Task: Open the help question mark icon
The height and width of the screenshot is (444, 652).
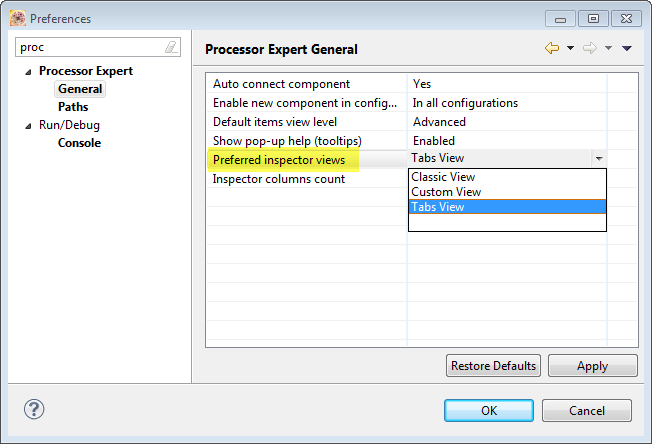Action: pyautogui.click(x=34, y=409)
